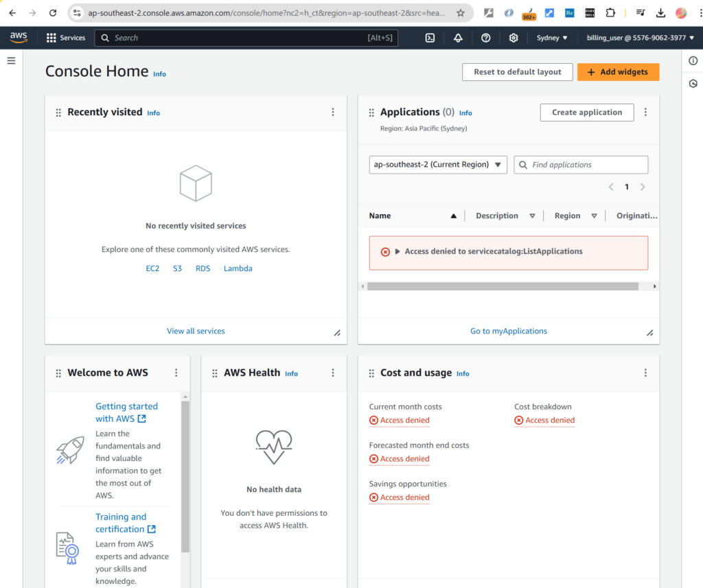Viewport: 703px width, 588px height.
Task: Expand the Sydney region selector
Action: (552, 38)
